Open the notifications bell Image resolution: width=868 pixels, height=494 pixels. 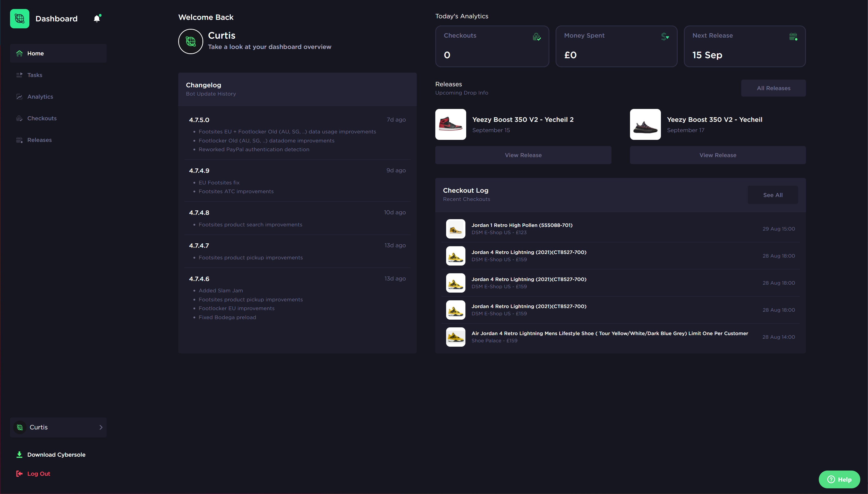tap(97, 18)
